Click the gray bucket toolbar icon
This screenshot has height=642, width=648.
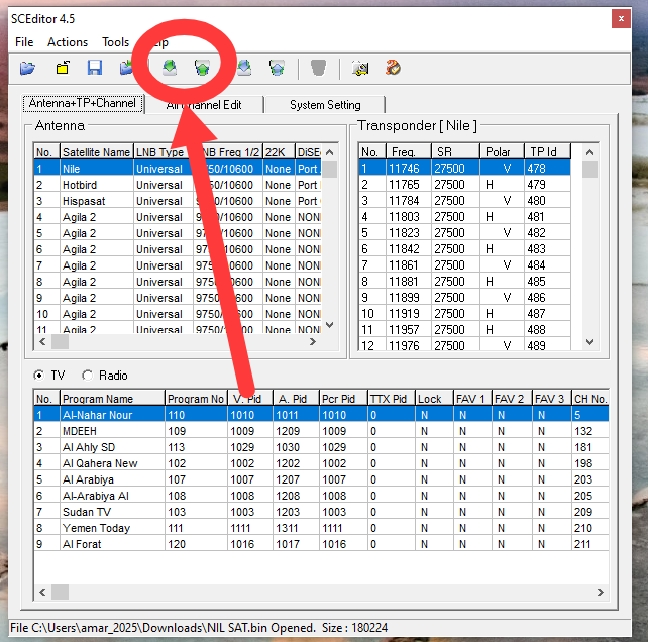point(318,68)
